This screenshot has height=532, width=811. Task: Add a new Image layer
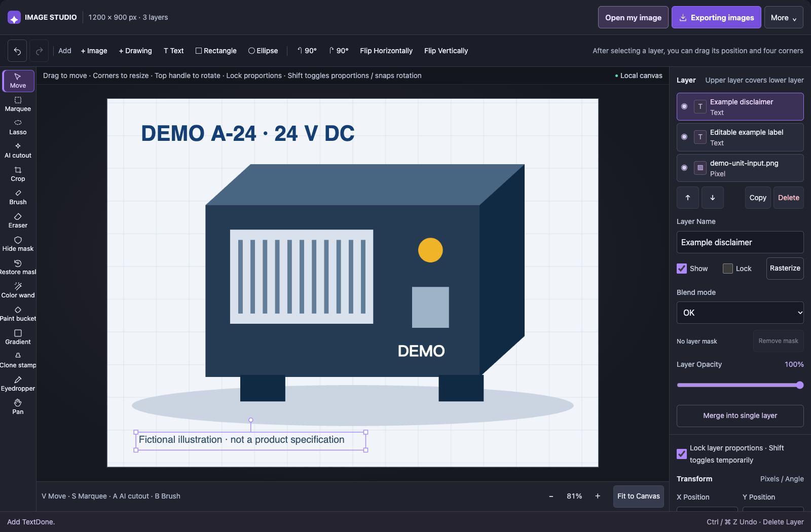[x=94, y=51]
